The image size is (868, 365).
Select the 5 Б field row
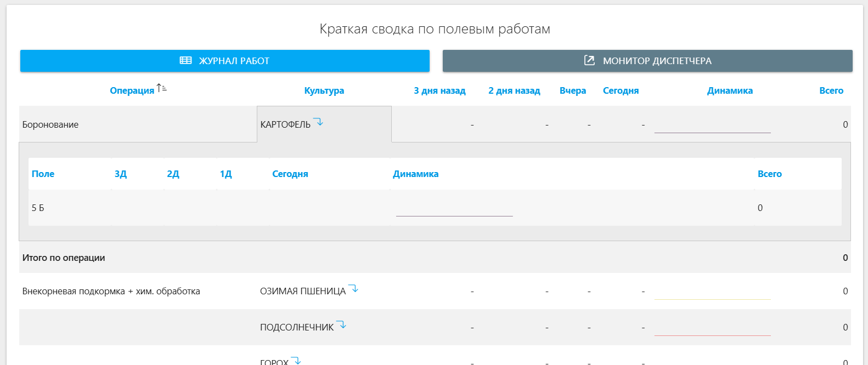(x=38, y=208)
